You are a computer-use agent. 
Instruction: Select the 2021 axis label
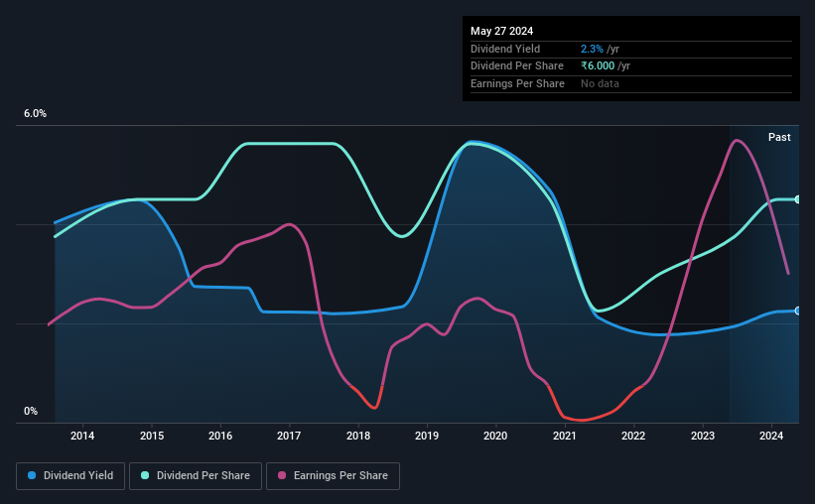pyautogui.click(x=565, y=436)
